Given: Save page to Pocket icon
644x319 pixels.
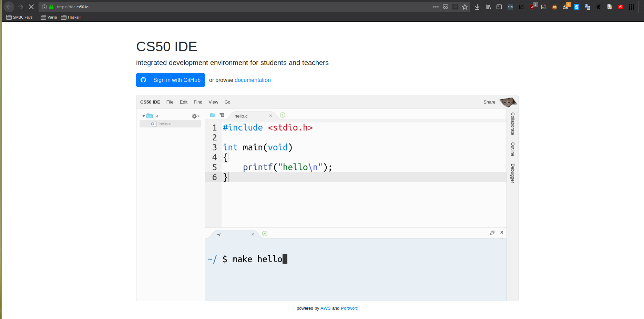Looking at the screenshot, I should (x=446, y=7).
